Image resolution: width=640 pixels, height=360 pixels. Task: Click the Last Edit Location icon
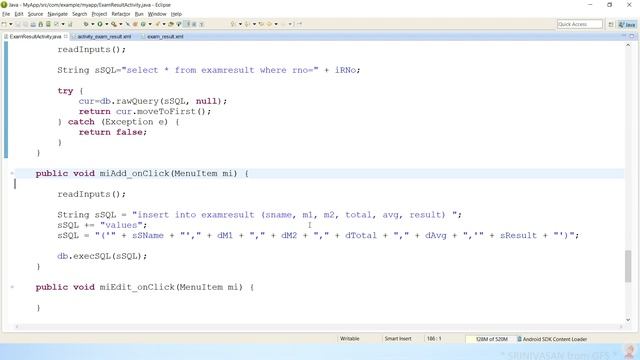pos(261,24)
